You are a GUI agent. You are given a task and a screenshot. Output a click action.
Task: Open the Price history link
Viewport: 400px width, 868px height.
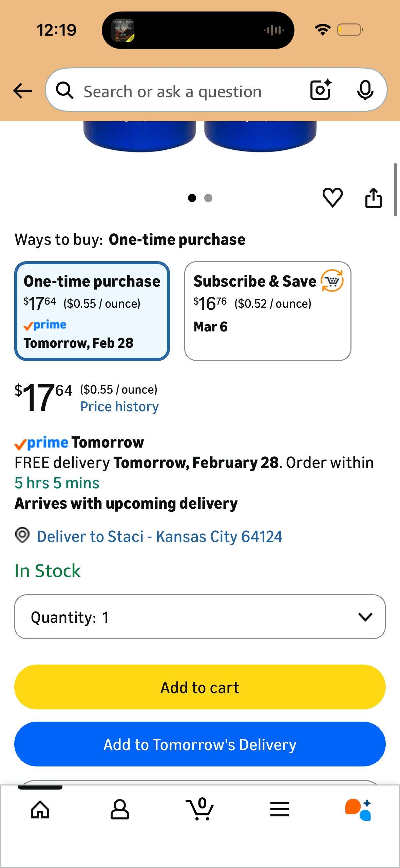point(119,406)
